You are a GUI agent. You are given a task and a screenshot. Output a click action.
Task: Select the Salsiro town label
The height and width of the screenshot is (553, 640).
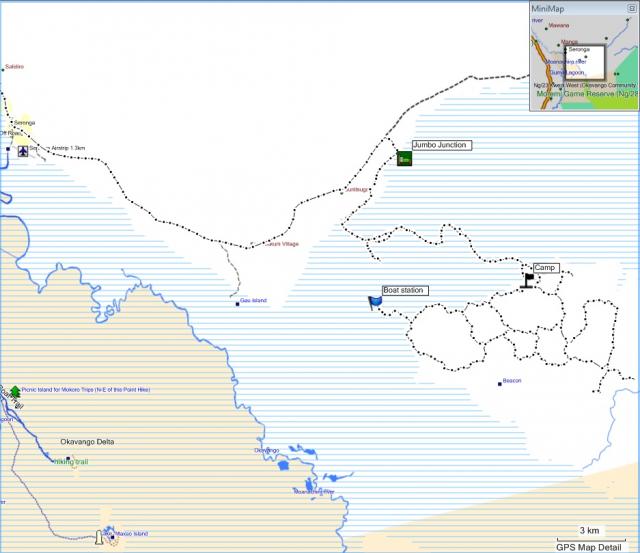point(14,67)
